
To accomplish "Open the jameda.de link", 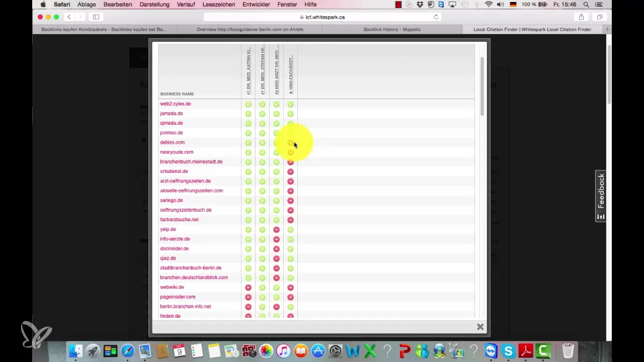I will [172, 113].
